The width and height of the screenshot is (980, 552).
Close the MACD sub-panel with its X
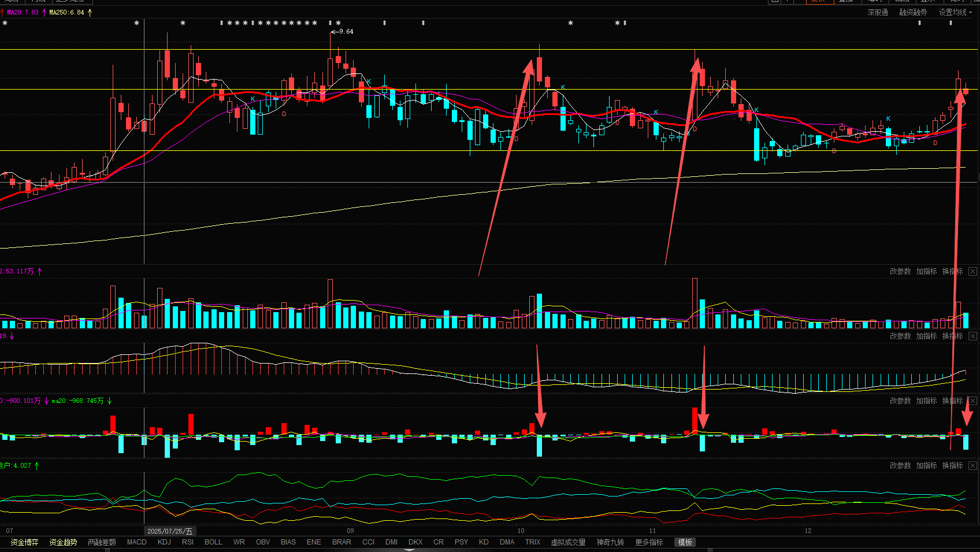click(x=972, y=336)
